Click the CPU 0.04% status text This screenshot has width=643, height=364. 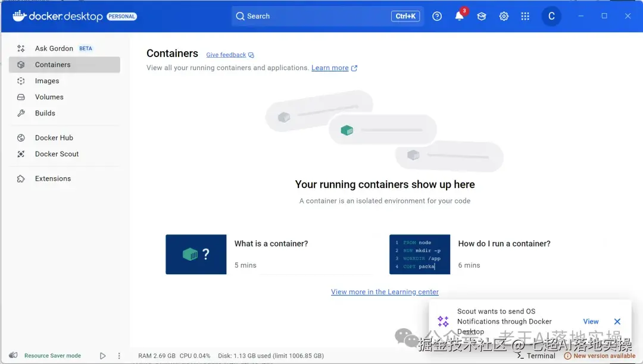pyautogui.click(x=195, y=356)
